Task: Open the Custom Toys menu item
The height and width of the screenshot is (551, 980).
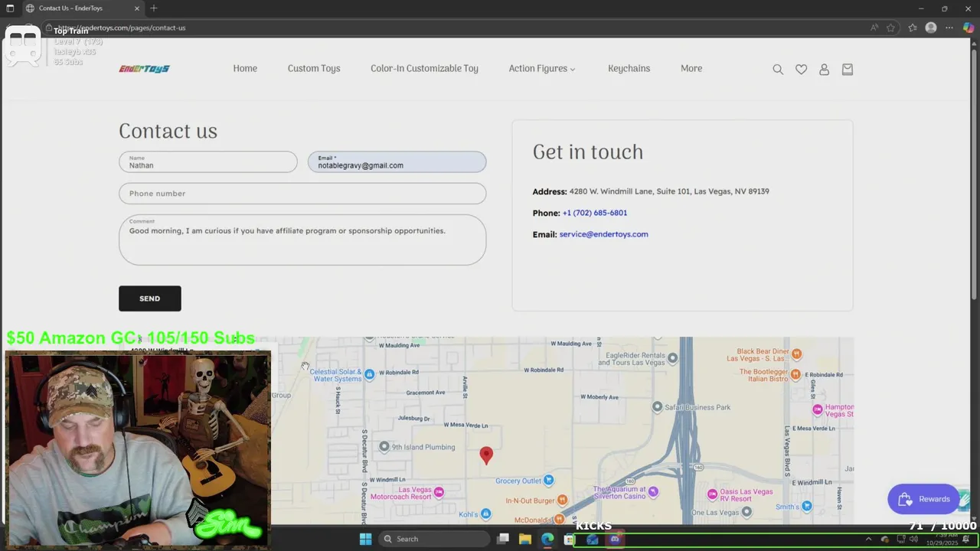Action: (x=314, y=69)
